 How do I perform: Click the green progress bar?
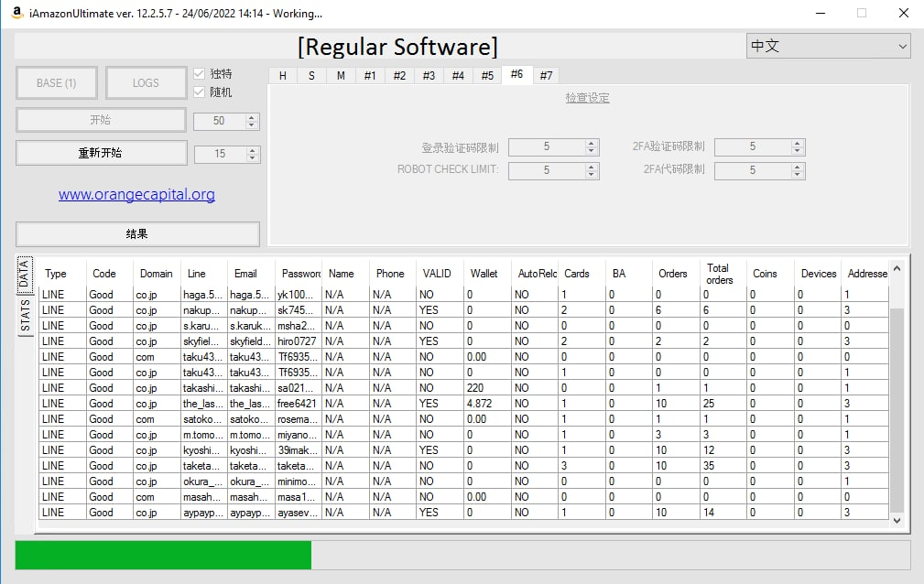(163, 556)
